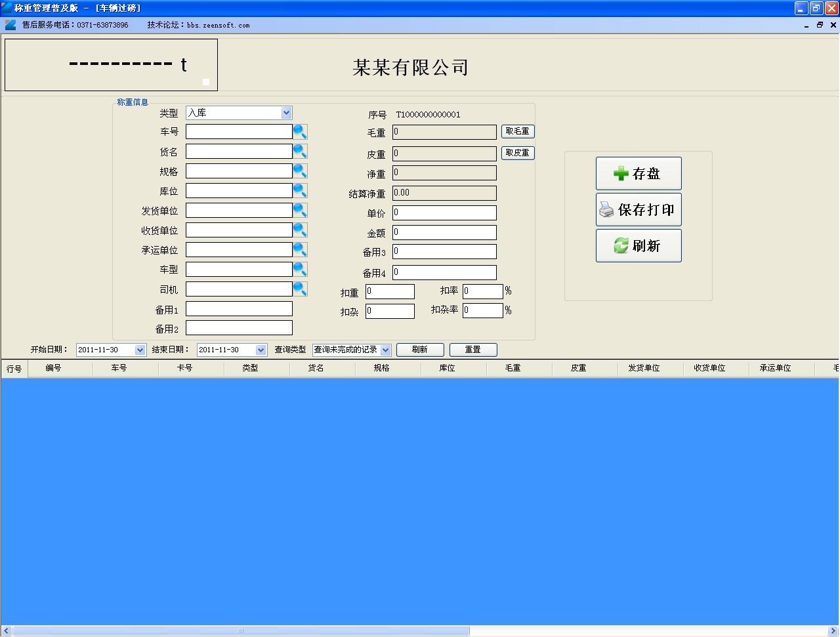
Task: Click the 扣重 input field
Action: point(390,292)
